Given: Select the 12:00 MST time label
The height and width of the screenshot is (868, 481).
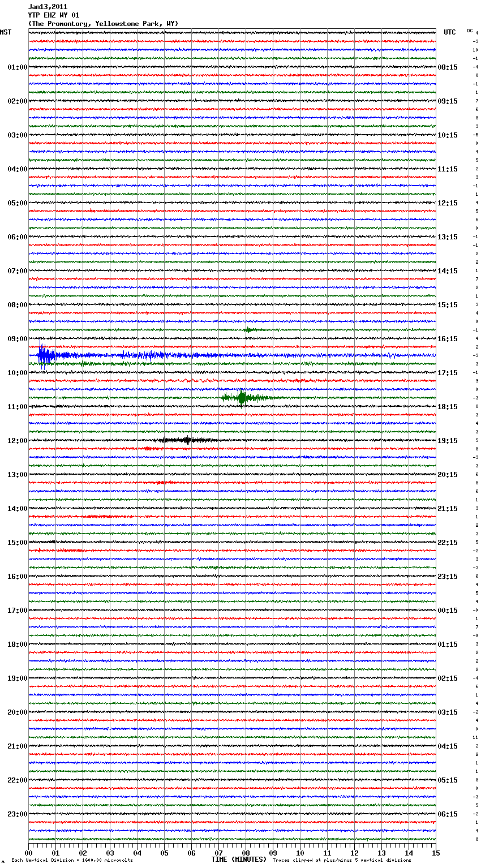Looking at the screenshot, I should tap(17, 441).
